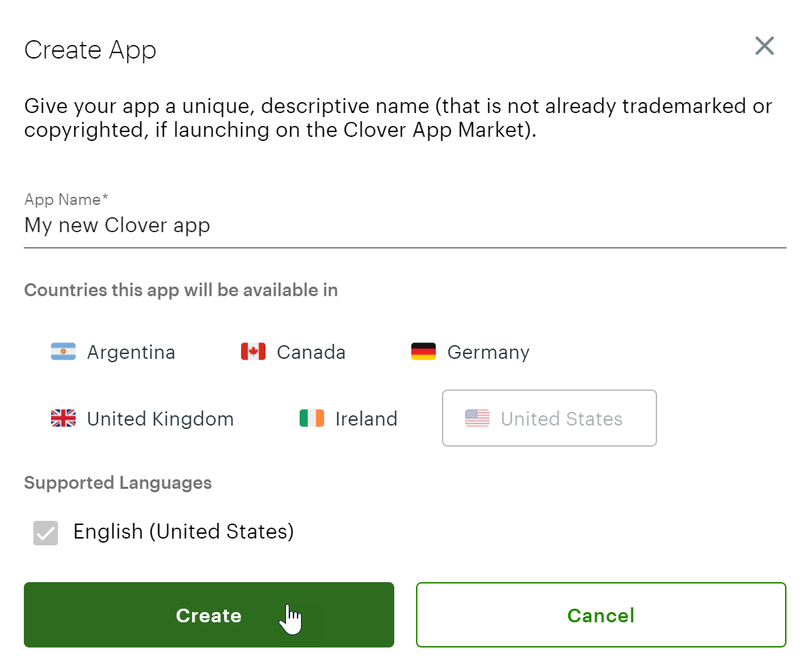Click the Supported Languages heading
This screenshot has height=672, width=811.
(x=118, y=483)
